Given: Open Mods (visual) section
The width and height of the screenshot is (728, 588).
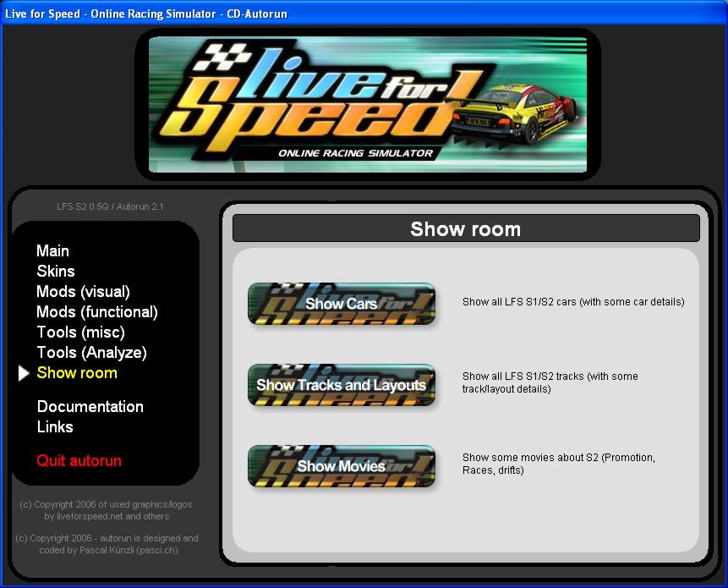Looking at the screenshot, I should 83,292.
